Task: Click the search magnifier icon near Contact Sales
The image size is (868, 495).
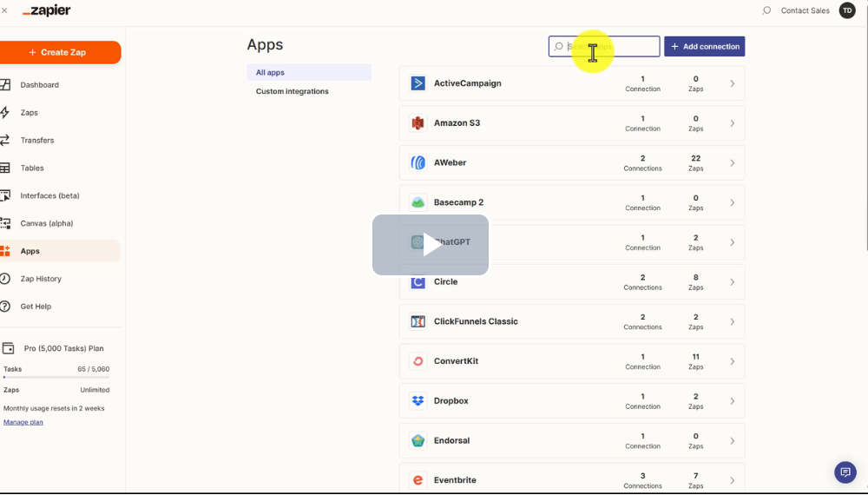Action: [x=766, y=10]
